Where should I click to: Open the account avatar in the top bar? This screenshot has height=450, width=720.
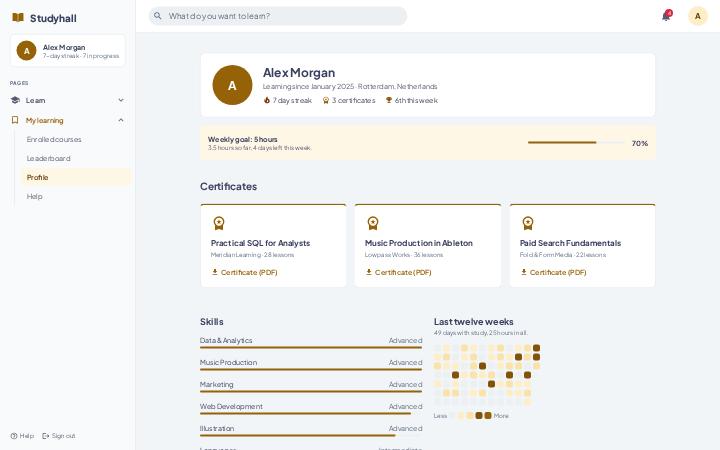point(698,16)
